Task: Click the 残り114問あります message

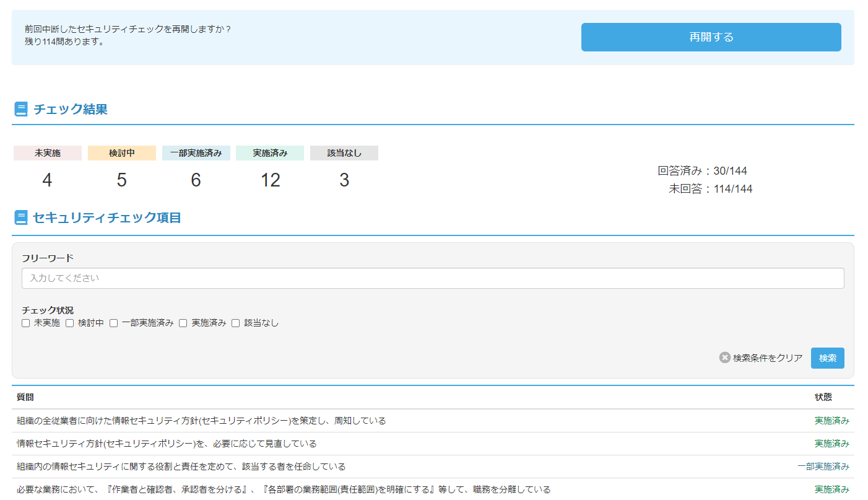Action: click(64, 42)
